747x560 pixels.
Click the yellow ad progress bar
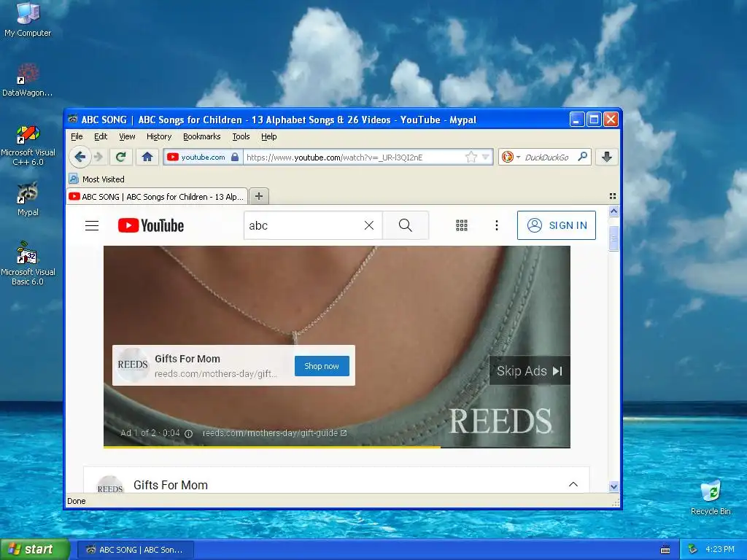[271, 447]
